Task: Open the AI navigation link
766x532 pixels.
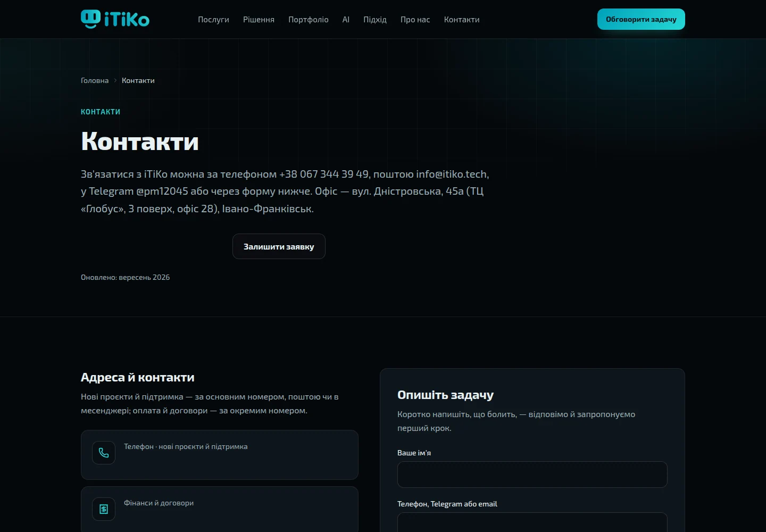Action: point(346,20)
